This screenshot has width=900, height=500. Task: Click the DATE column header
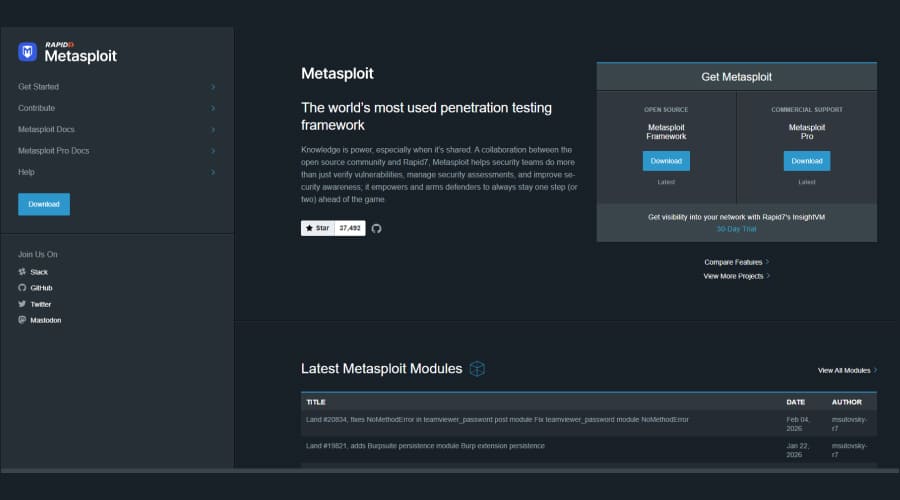point(796,402)
